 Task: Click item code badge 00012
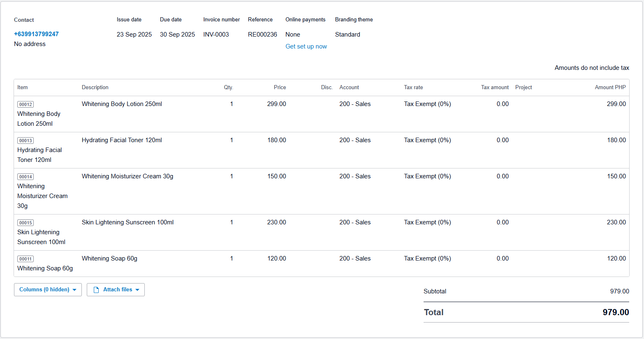25,104
